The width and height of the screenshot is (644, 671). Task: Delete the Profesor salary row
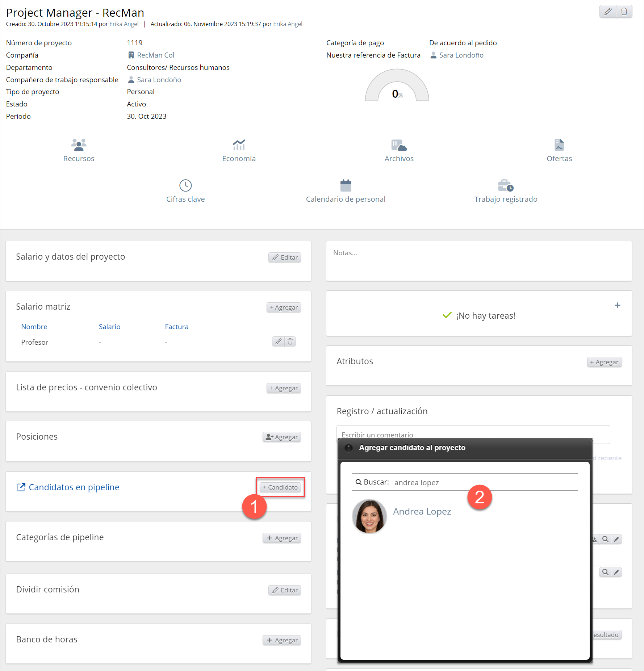coord(290,341)
